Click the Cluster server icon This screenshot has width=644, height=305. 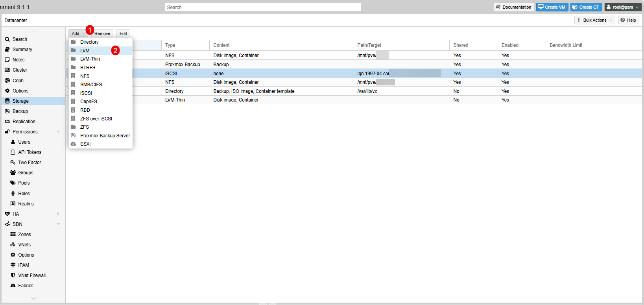pyautogui.click(x=7, y=70)
